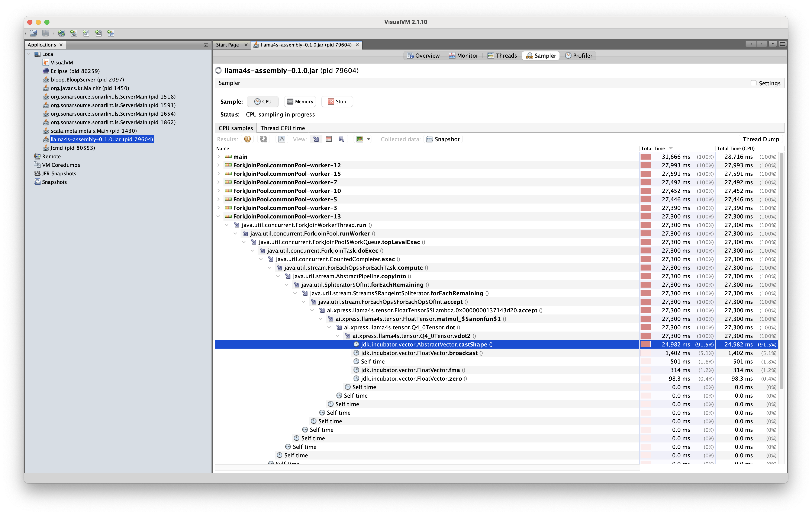812x515 pixels.
Task: Click Add JMX Connection toolbar icon
Action: click(x=74, y=33)
